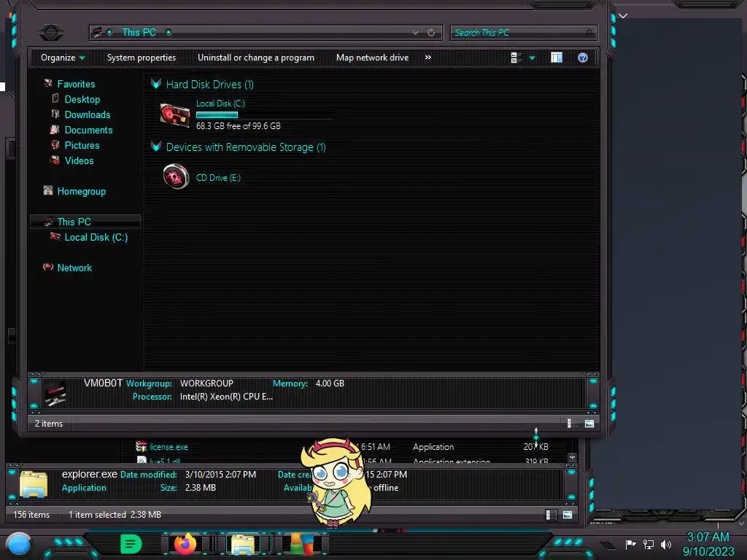Select license.exe in the back window
The width and height of the screenshot is (747, 560).
click(x=169, y=447)
